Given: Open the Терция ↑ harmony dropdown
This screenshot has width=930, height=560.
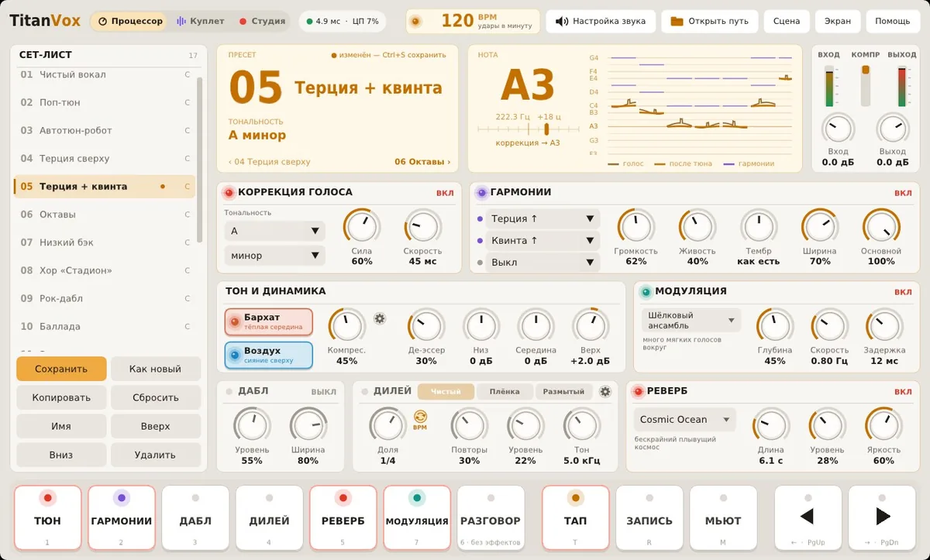Looking at the screenshot, I should (x=542, y=218).
